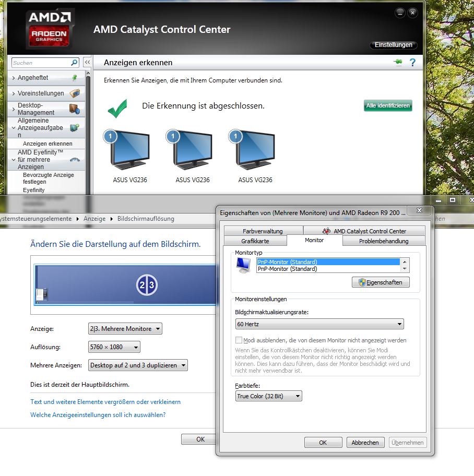Collapse the AMD Eyefinity für mehrere Anzeigen section
Viewport: 474px width, 476px height.
tap(14, 160)
